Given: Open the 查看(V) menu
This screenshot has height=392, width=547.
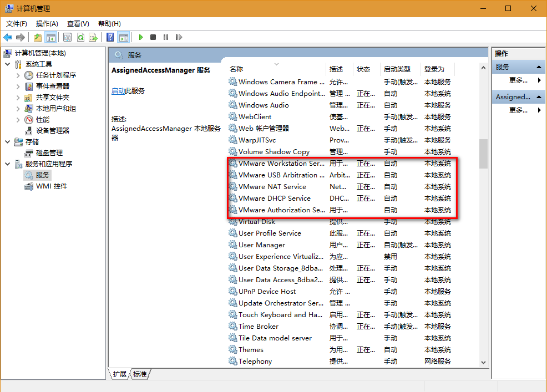Looking at the screenshot, I should coord(78,24).
